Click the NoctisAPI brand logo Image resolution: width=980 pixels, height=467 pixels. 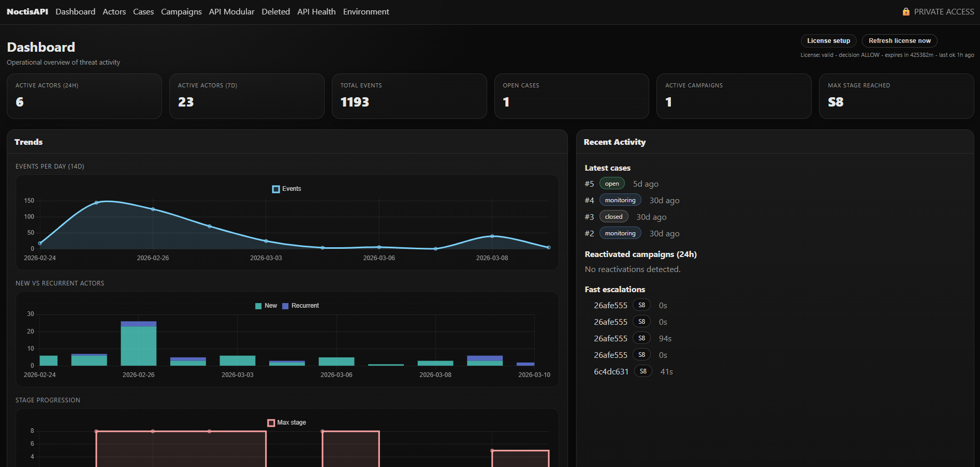coord(27,11)
